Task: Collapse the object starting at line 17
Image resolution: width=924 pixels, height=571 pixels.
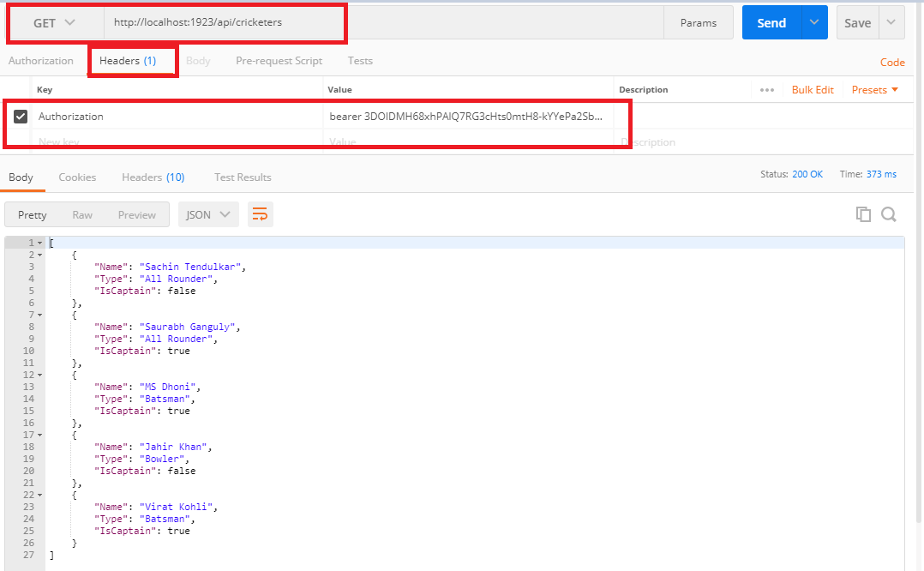Action: click(x=40, y=435)
